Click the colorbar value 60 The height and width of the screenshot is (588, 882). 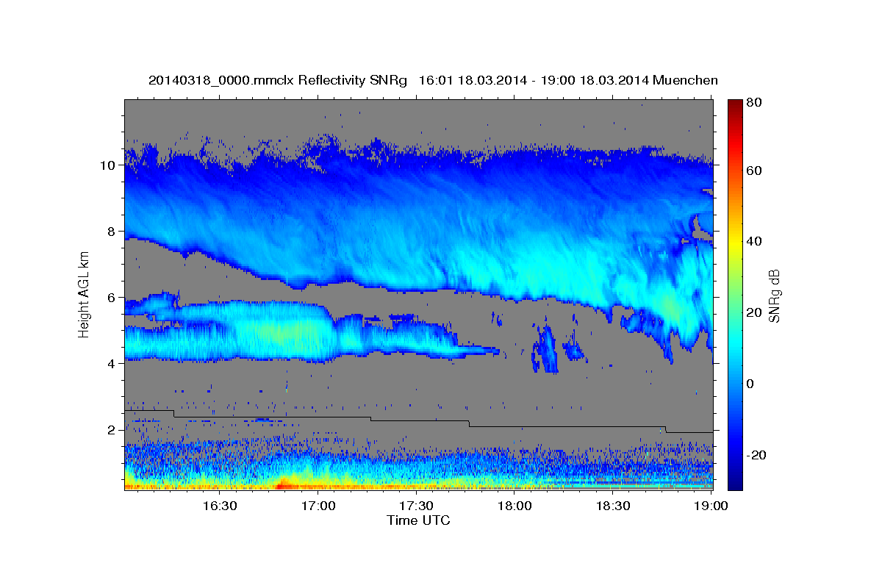pos(753,171)
